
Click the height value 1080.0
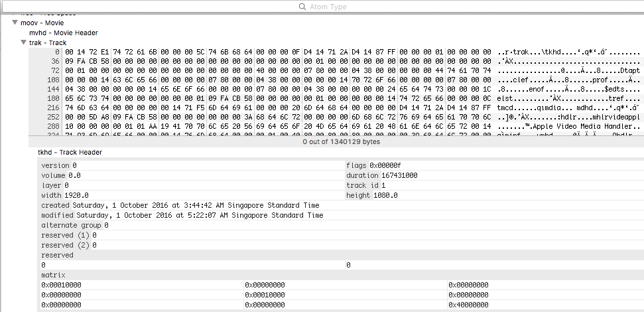tap(385, 195)
